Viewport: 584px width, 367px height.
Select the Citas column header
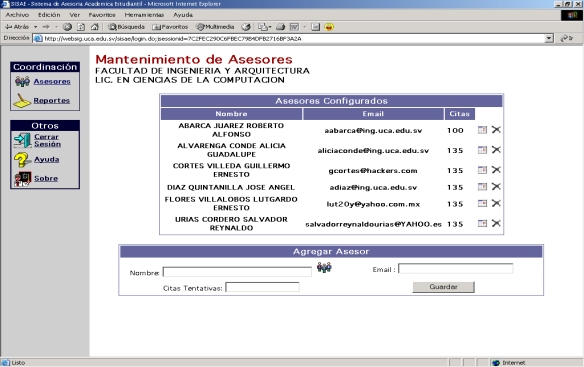(460, 114)
